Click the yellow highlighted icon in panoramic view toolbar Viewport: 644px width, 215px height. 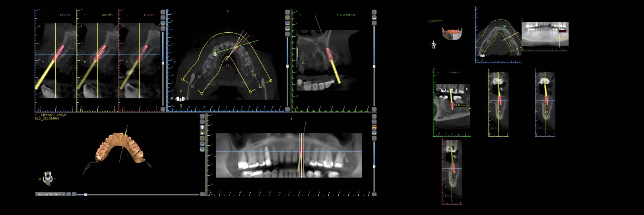[374, 127]
